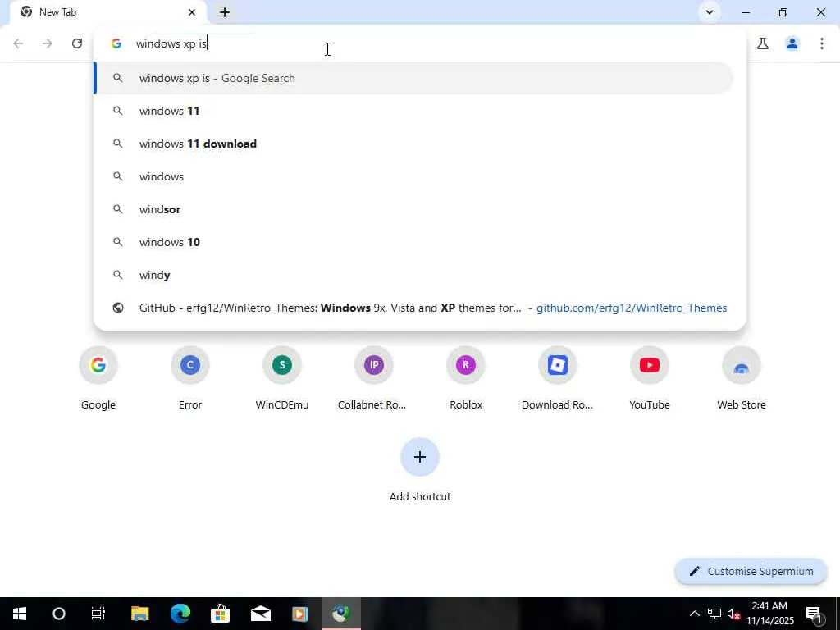Choose 'windows xp is - Google Search' suggestion
840x630 pixels.
click(x=413, y=78)
